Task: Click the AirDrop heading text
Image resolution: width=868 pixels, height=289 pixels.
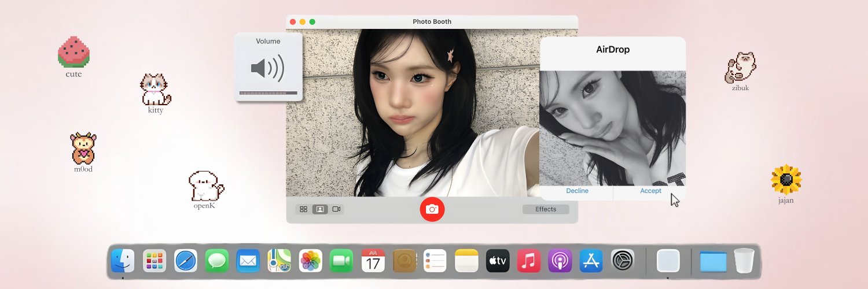Action: pyautogui.click(x=613, y=50)
